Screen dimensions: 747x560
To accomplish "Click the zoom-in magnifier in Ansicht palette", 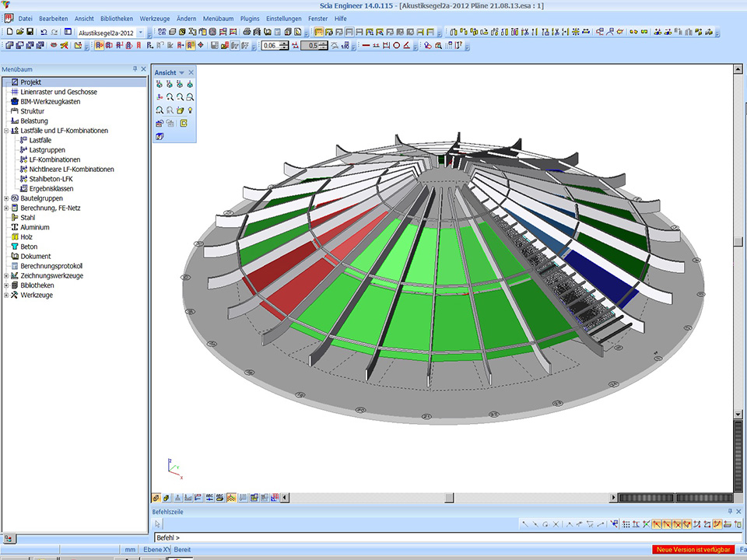I will point(170,97).
